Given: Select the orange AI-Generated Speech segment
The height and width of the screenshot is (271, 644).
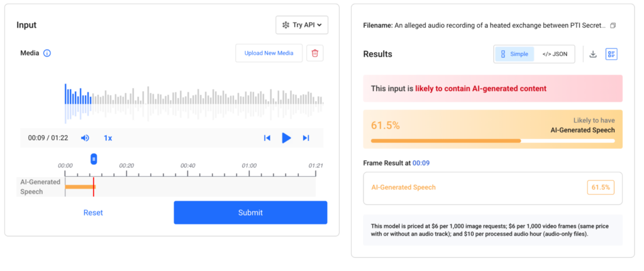Looking at the screenshot, I should pyautogui.click(x=80, y=187).
